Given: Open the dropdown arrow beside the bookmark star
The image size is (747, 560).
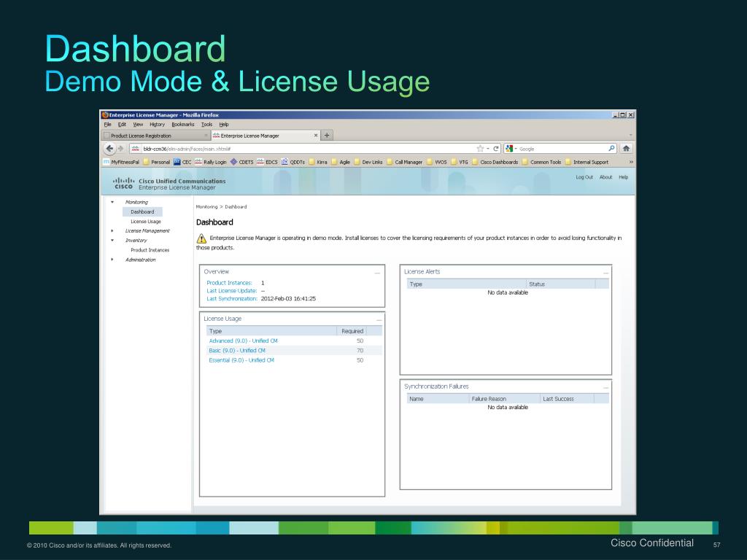Looking at the screenshot, I should point(487,149).
